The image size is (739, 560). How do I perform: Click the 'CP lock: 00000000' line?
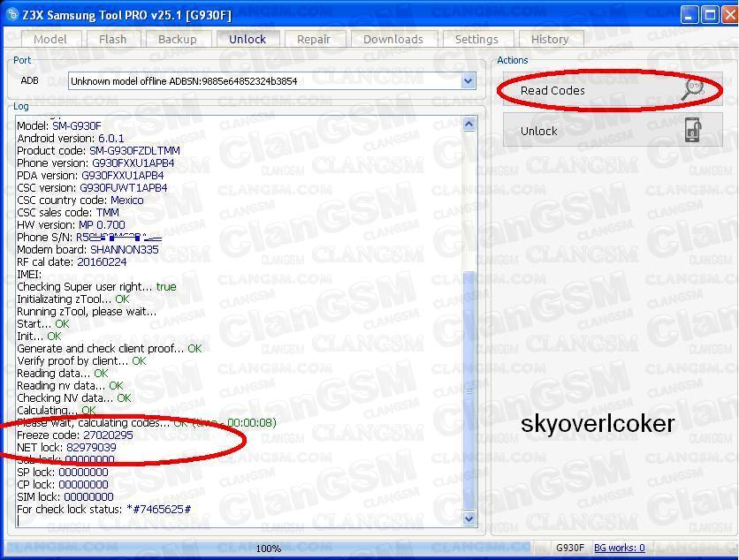63,485
